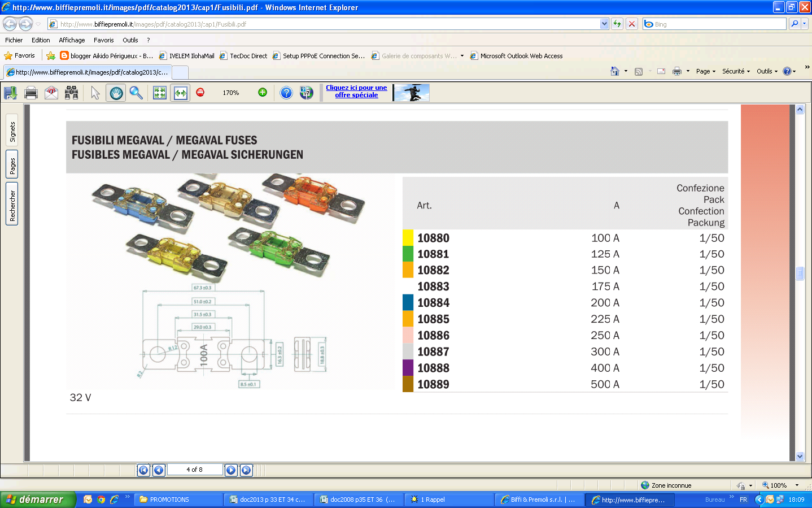Screen dimensions: 812x508
Task: Select the arrow selection tool
Action: (x=95, y=93)
